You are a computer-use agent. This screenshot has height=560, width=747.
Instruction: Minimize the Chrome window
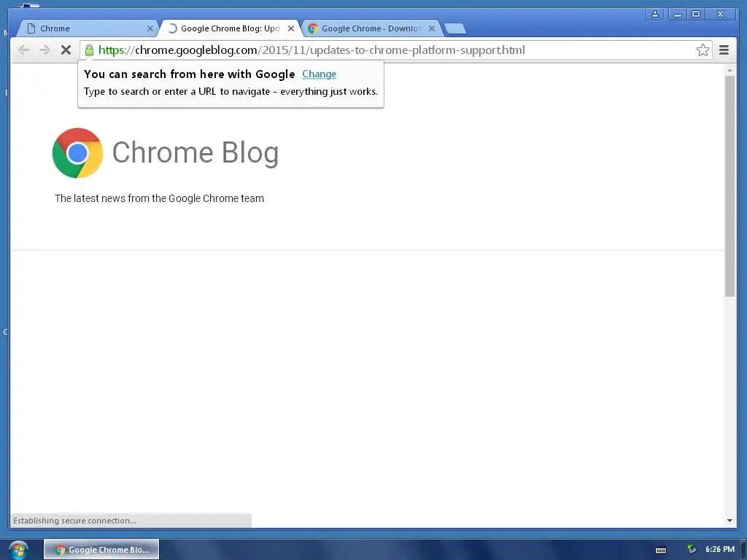pos(677,14)
